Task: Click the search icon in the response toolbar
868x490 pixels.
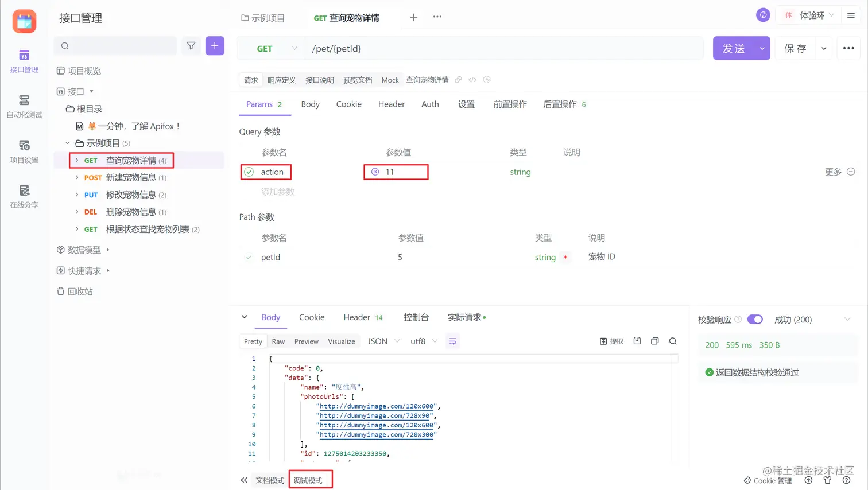Action: tap(673, 341)
